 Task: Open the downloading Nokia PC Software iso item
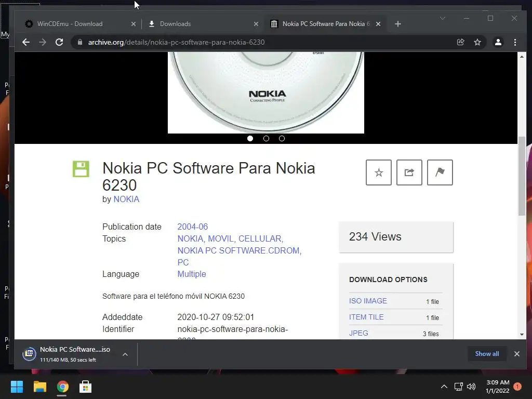(75, 354)
